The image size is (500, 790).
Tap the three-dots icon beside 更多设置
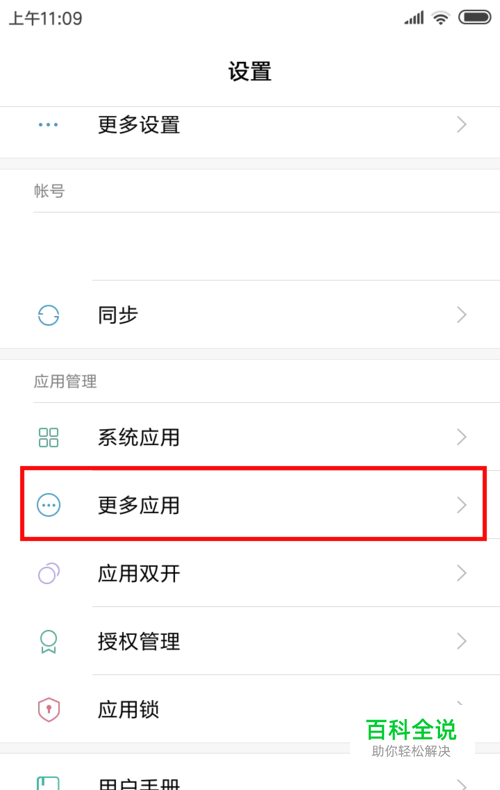coord(48,124)
